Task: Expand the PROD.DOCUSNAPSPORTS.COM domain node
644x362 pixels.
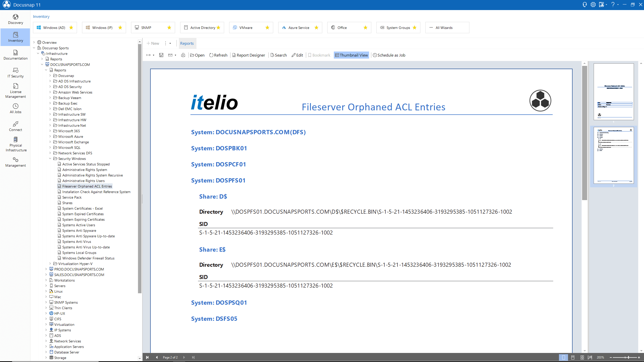Action: tap(46, 269)
